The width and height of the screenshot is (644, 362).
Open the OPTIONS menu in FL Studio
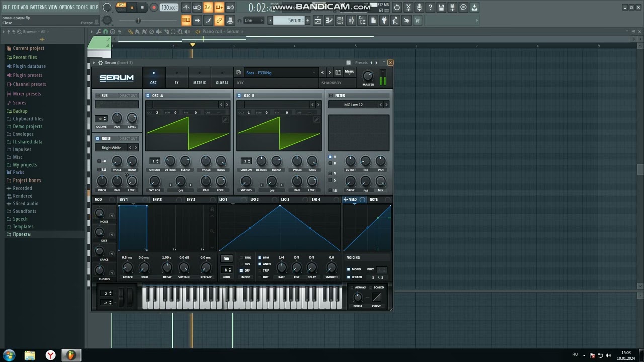coord(66,7)
